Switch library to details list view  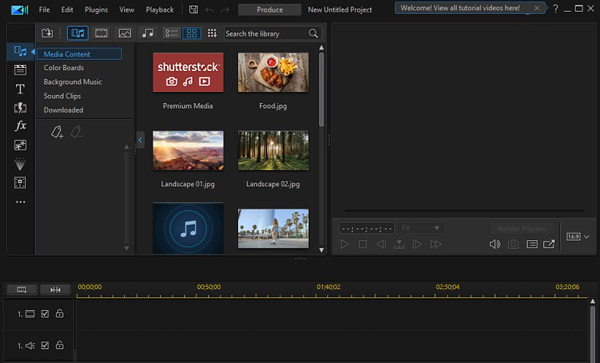[171, 33]
